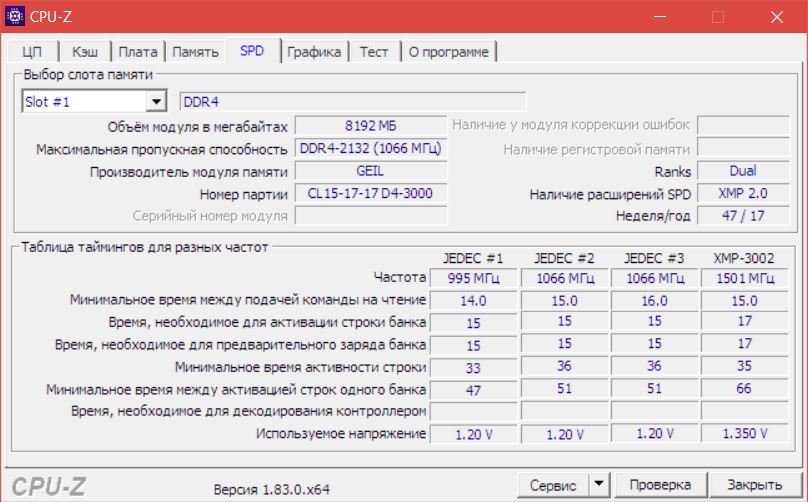This screenshot has height=502, width=808.
Task: Select the 995 МГц frequency cell
Action: (474, 278)
